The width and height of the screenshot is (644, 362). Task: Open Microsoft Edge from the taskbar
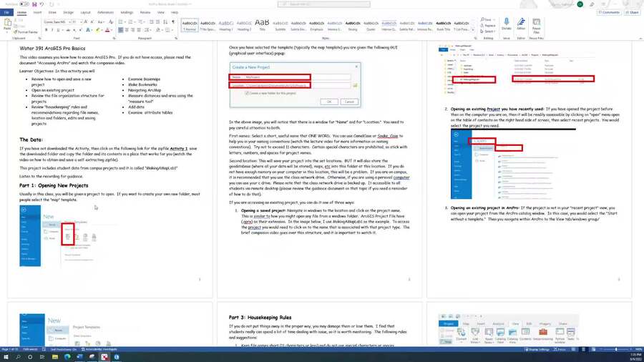[x=67, y=357]
